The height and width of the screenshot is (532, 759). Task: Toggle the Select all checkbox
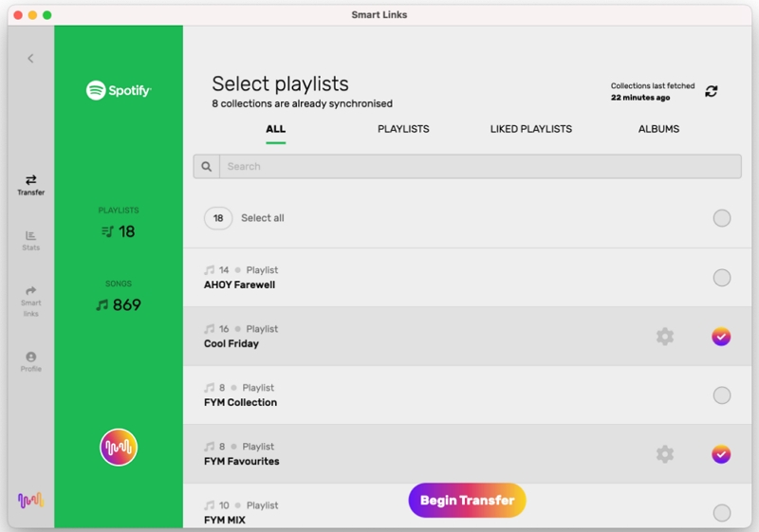click(x=722, y=218)
